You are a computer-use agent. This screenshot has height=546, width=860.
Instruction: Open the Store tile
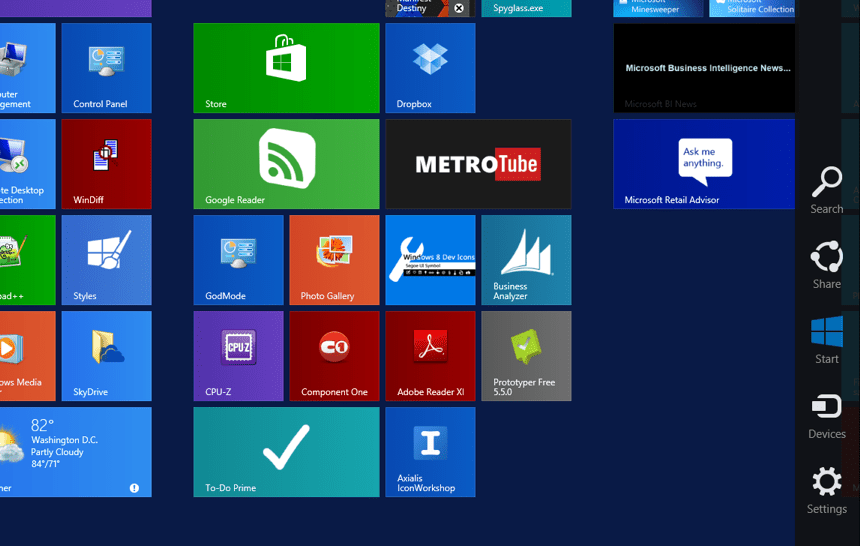(286, 68)
